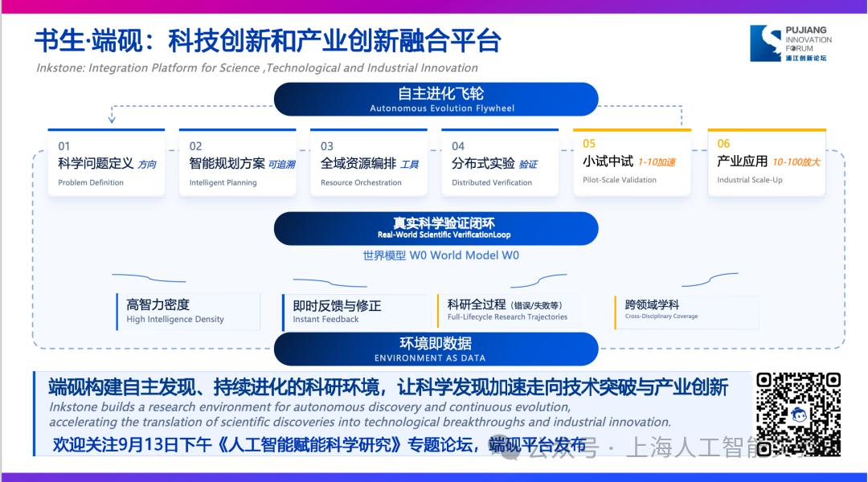Open card 01 科学问题定义 Problem Definition
The height and width of the screenshot is (482, 868).
[x=106, y=163]
